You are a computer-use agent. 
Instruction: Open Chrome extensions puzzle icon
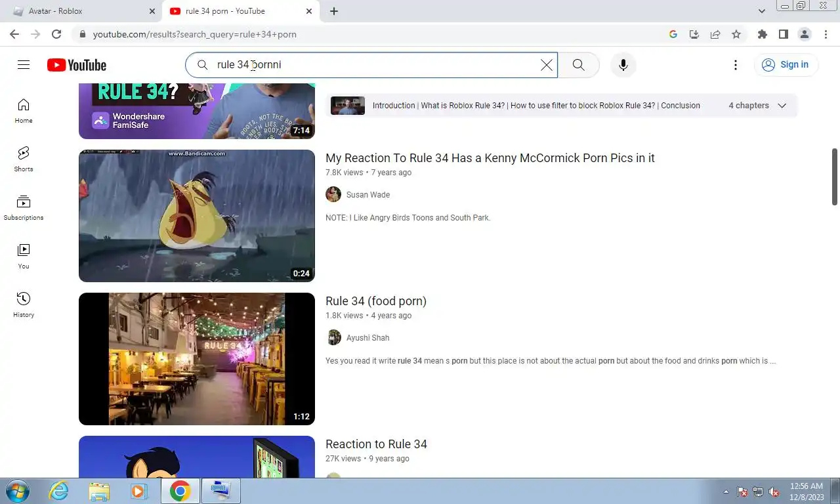coord(763,34)
